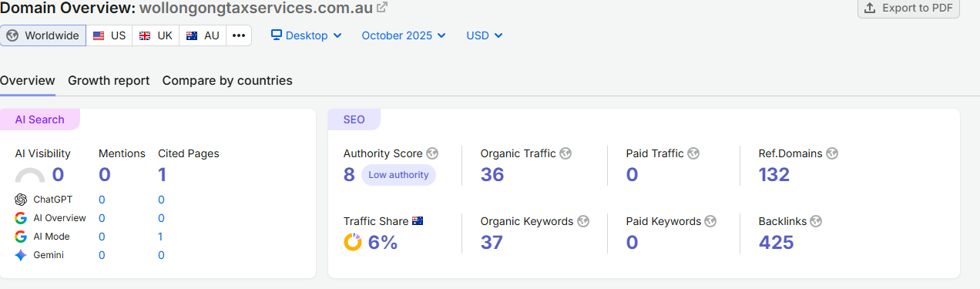
Task: Select the Overview tab
Action: pyautogui.click(x=28, y=80)
